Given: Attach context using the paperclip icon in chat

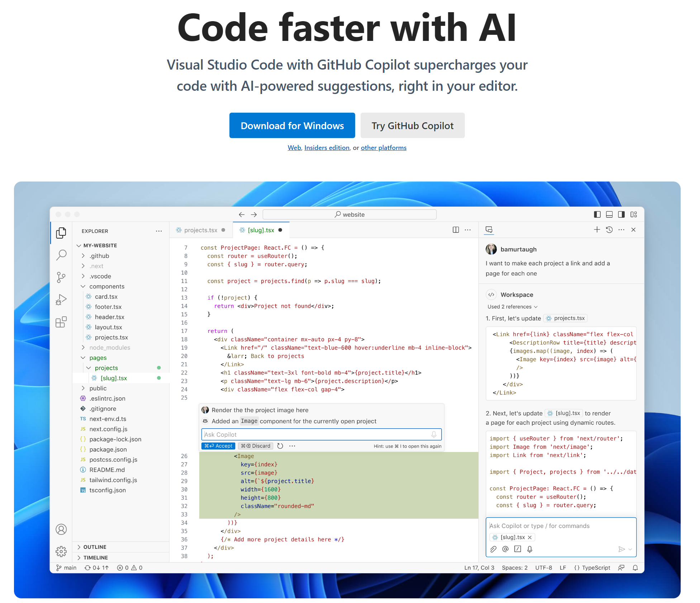Looking at the screenshot, I should 494,549.
